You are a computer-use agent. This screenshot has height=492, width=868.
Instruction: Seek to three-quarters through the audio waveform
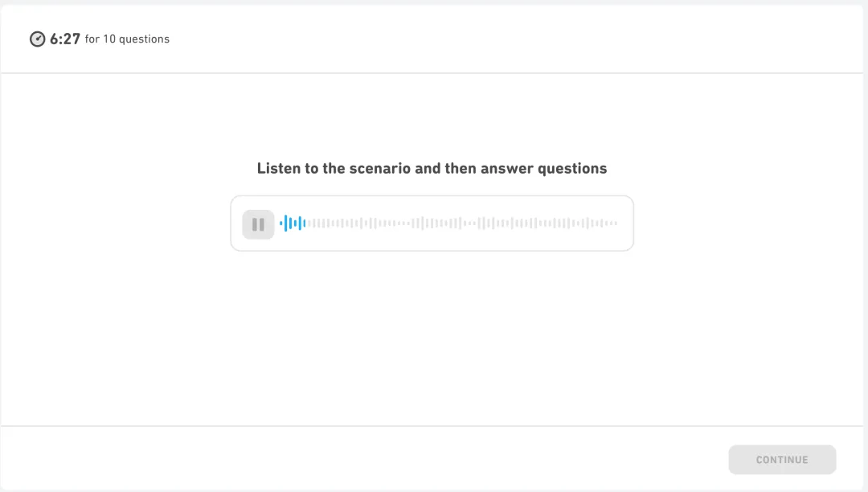pyautogui.click(x=533, y=223)
